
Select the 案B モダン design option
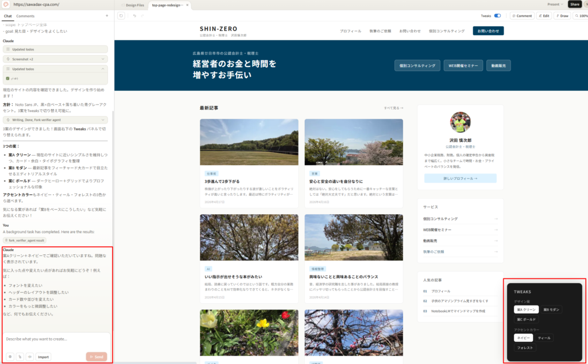point(552,309)
